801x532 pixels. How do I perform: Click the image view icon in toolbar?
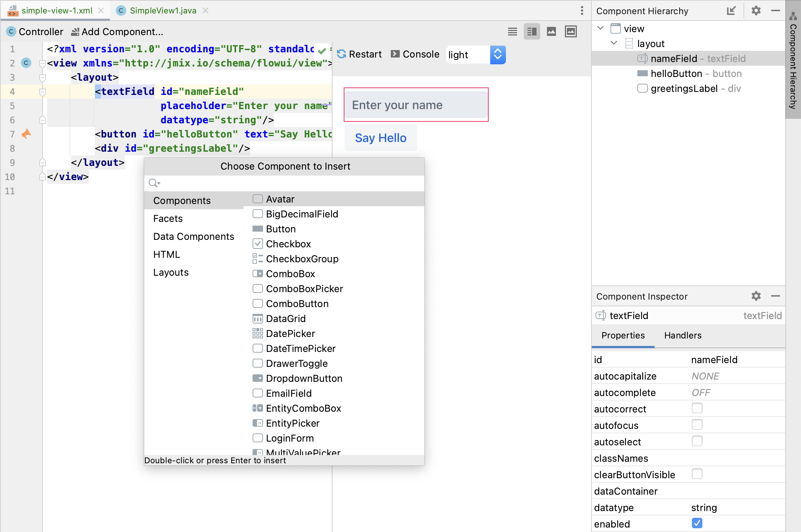550,31
